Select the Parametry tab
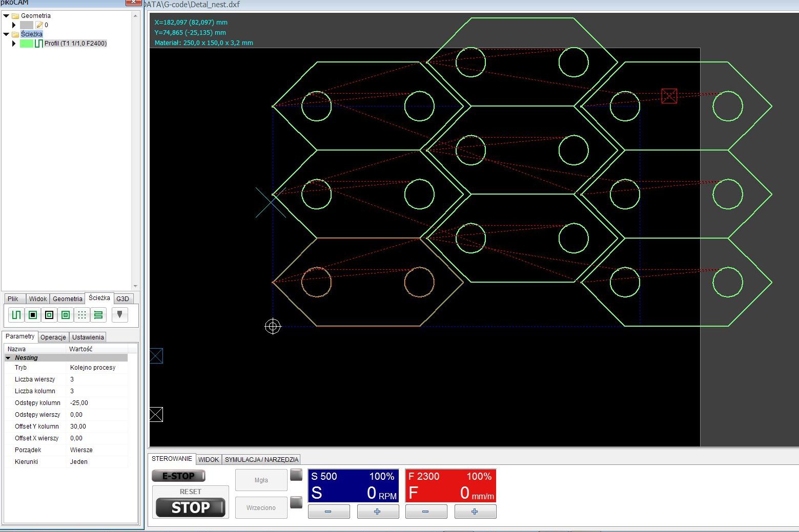 (x=20, y=336)
